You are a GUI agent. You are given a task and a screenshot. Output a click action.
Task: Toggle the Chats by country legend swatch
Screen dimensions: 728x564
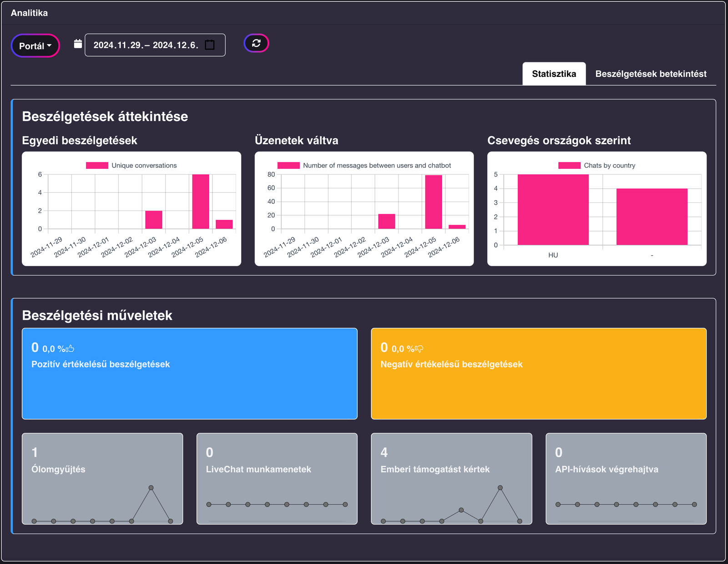coord(569,166)
